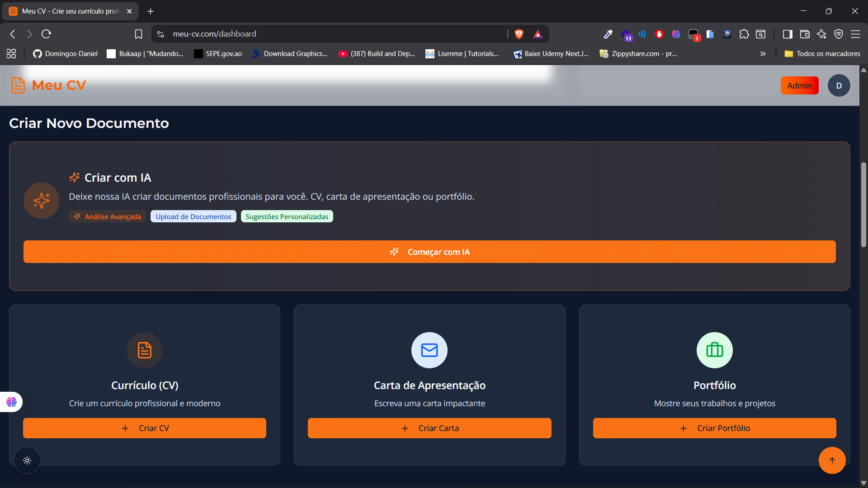This screenshot has width=868, height=488.
Task: Click the Brave Rewards triangle icon
Action: coord(538,34)
